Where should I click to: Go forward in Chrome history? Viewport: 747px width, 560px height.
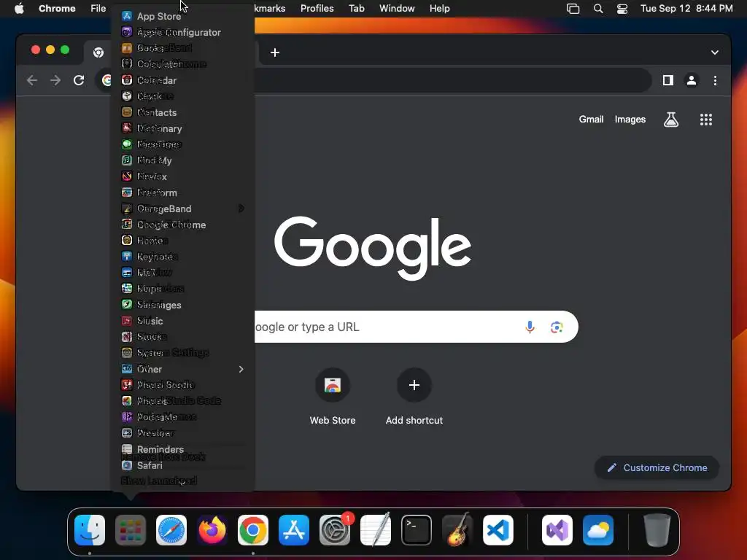point(55,80)
